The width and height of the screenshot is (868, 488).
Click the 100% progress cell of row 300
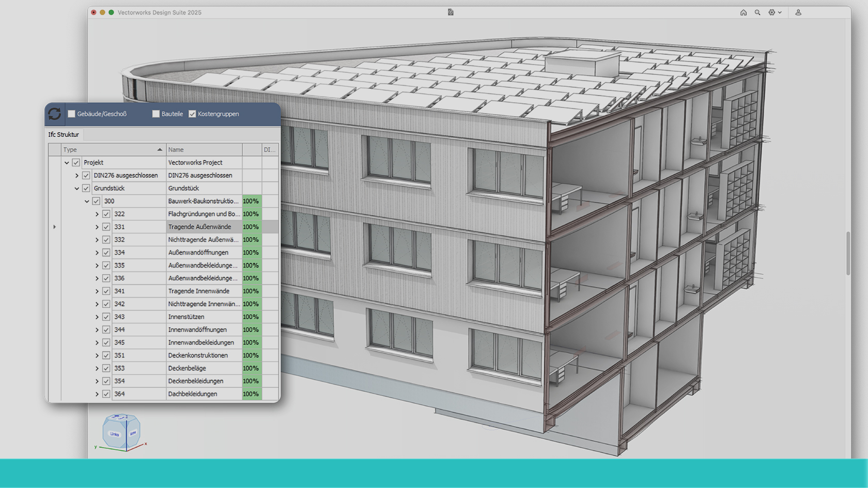click(x=252, y=201)
